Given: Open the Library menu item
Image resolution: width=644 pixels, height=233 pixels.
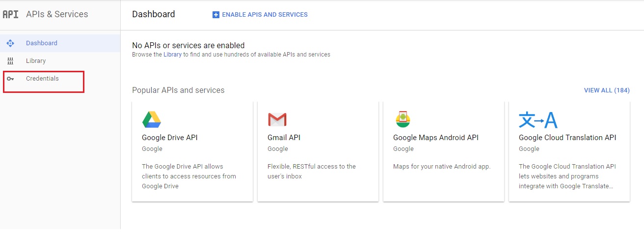Looking at the screenshot, I should (x=60, y=61).
